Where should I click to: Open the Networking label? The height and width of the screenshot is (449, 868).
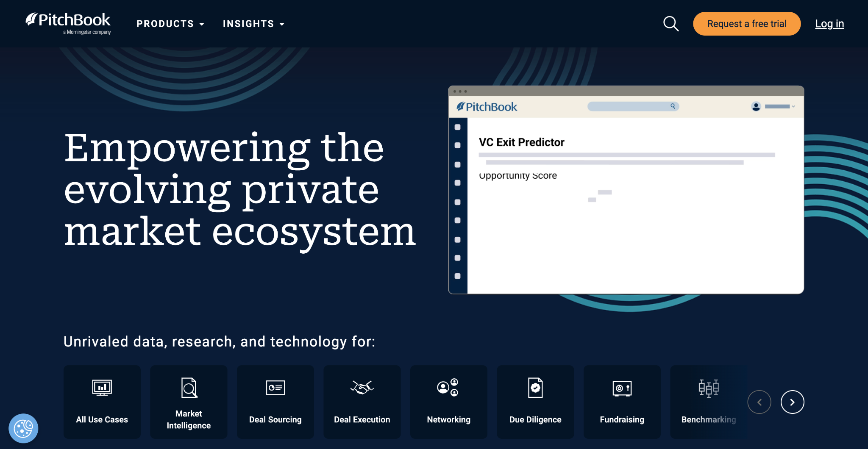[449, 419]
